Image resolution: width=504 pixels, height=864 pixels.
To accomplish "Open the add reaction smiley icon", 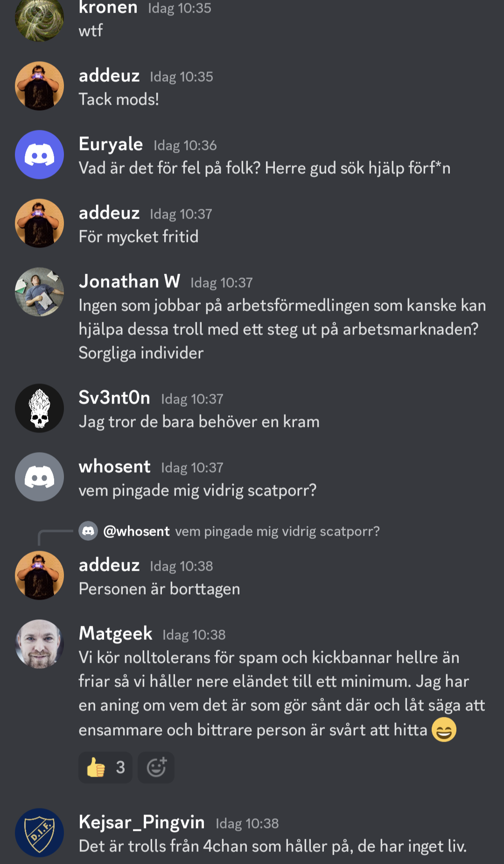I will pyautogui.click(x=156, y=767).
